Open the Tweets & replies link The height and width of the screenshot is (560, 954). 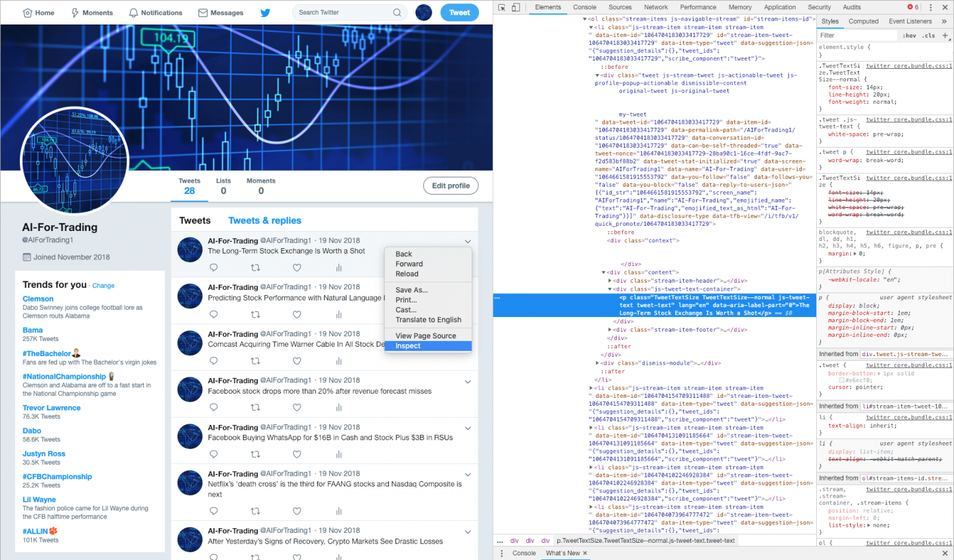coord(264,220)
